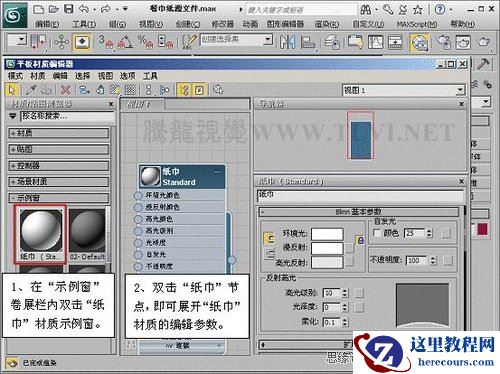Click the 漫反射 color swatch

pyautogui.click(x=327, y=248)
